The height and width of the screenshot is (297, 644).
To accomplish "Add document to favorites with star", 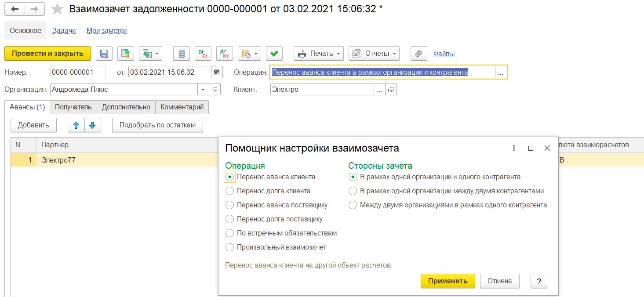I will click(57, 9).
